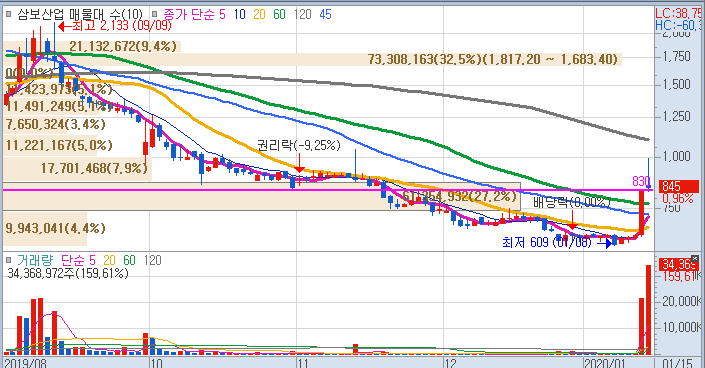The image size is (705, 368).
Task: Click the 1,000 price axis label
Action: (x=677, y=156)
